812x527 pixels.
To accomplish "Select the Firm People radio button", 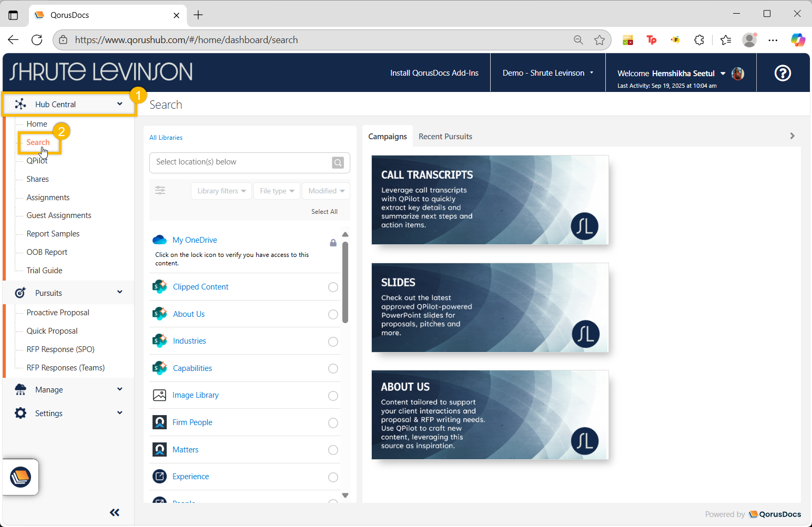I will (333, 423).
